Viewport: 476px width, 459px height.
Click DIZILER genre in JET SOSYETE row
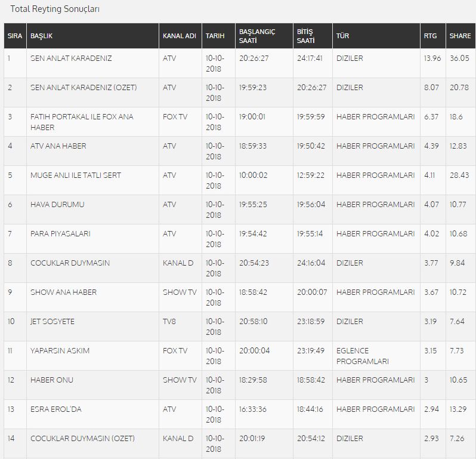click(x=350, y=321)
